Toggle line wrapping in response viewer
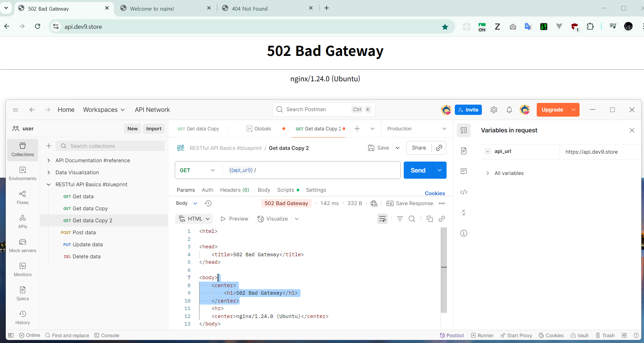644x343 pixels. pos(382,219)
